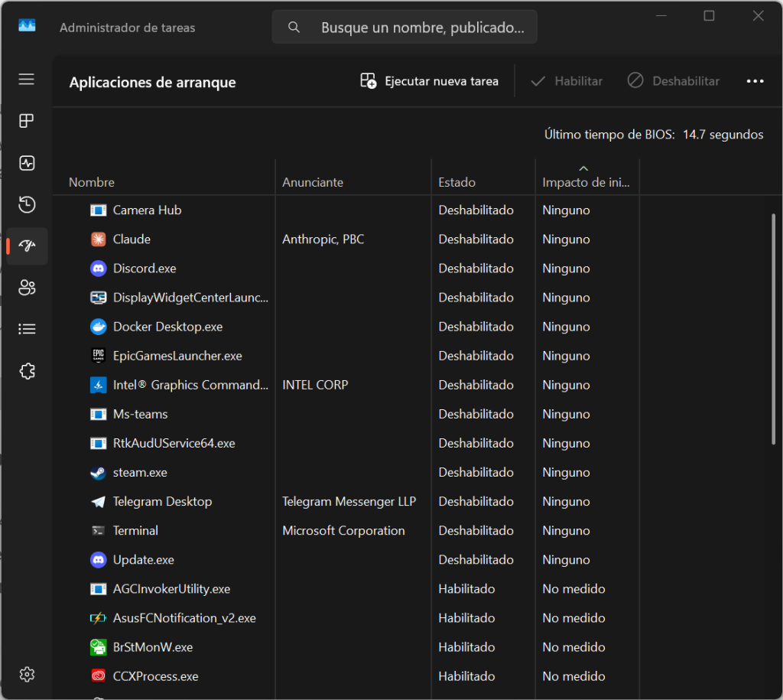Select the Telegram Desktop entry
The width and height of the screenshot is (783, 700).
[x=162, y=502]
